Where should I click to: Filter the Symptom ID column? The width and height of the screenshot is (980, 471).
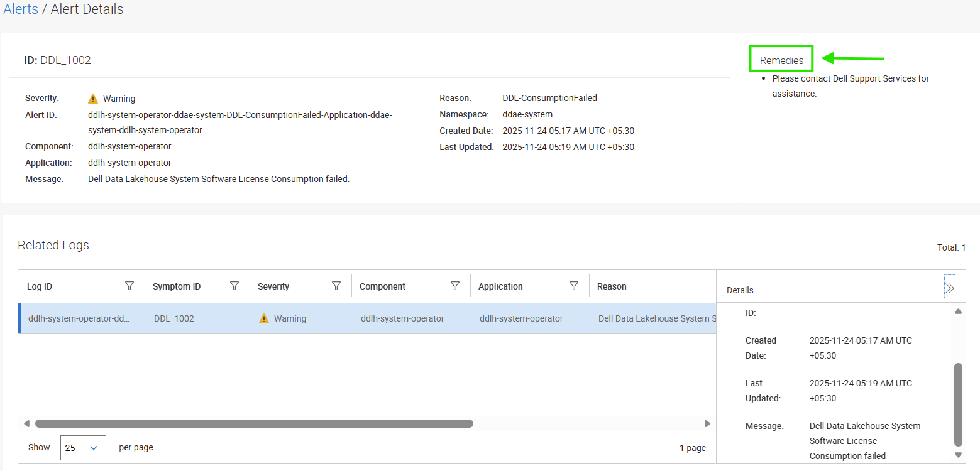(234, 286)
